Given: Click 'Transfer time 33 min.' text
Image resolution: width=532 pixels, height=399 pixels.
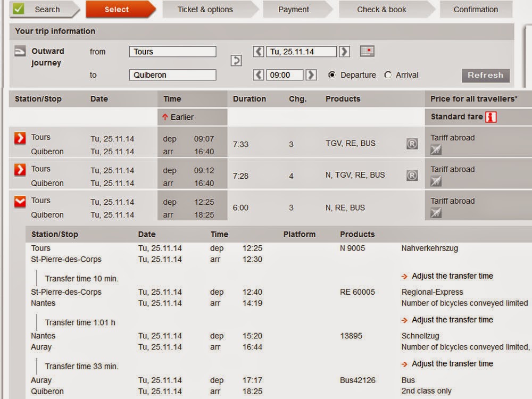Looking at the screenshot, I should (x=81, y=367).
